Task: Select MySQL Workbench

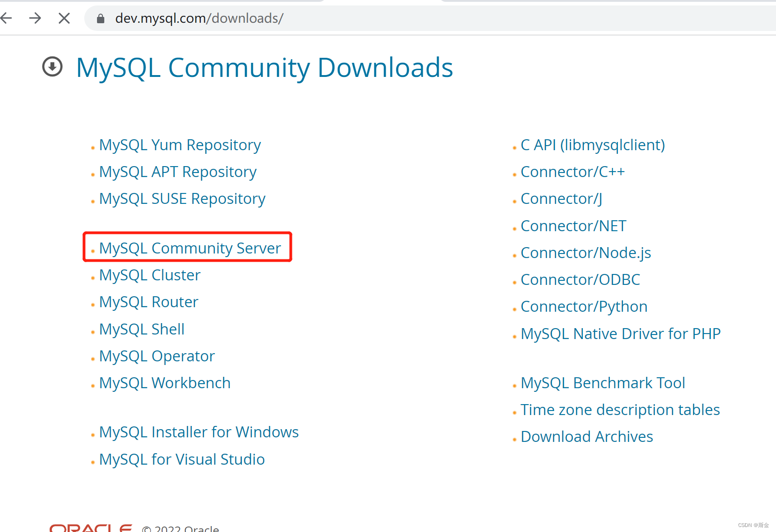Action: [x=164, y=383]
